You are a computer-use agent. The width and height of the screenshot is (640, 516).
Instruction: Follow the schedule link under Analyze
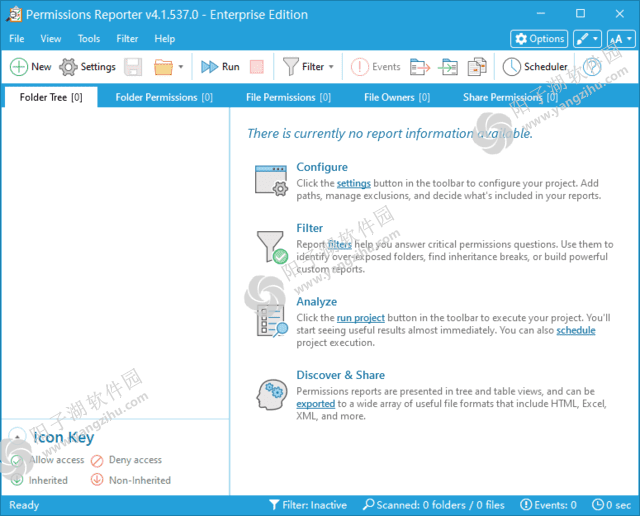pyautogui.click(x=576, y=330)
